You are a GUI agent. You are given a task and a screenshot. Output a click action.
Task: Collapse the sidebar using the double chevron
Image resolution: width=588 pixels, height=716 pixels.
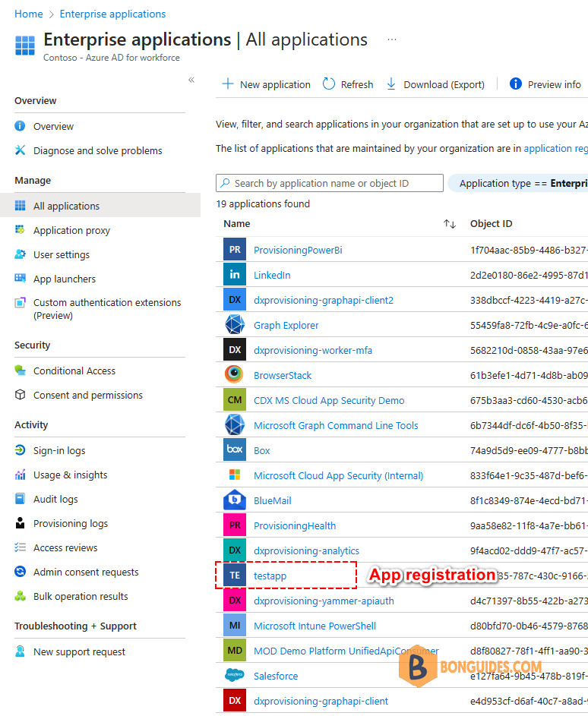(x=191, y=80)
